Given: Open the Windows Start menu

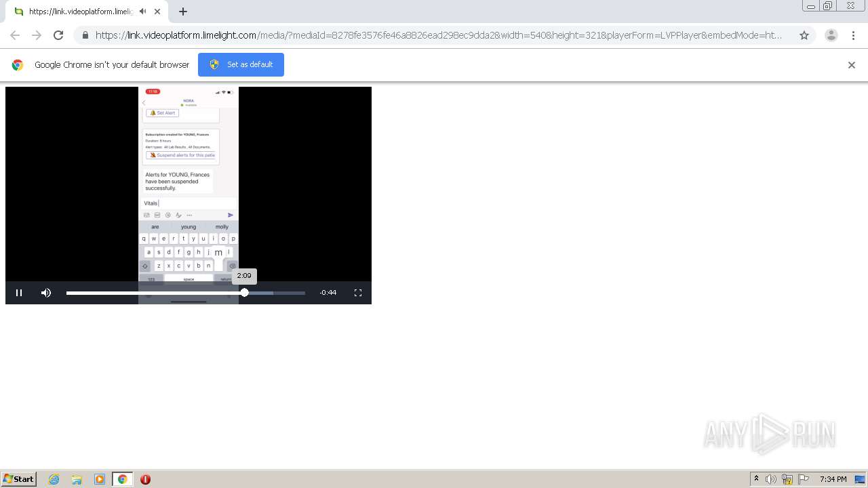Looking at the screenshot, I should click(19, 479).
